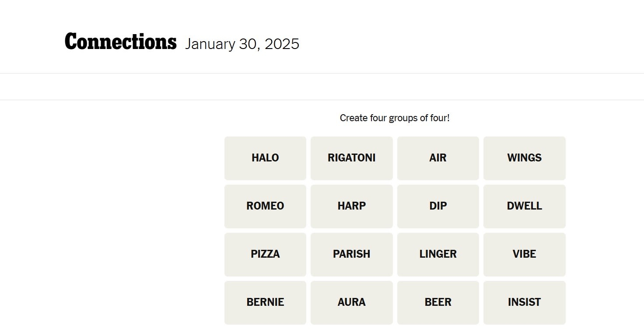Click the Connections game title
The height and width of the screenshot is (336, 644).
click(120, 42)
